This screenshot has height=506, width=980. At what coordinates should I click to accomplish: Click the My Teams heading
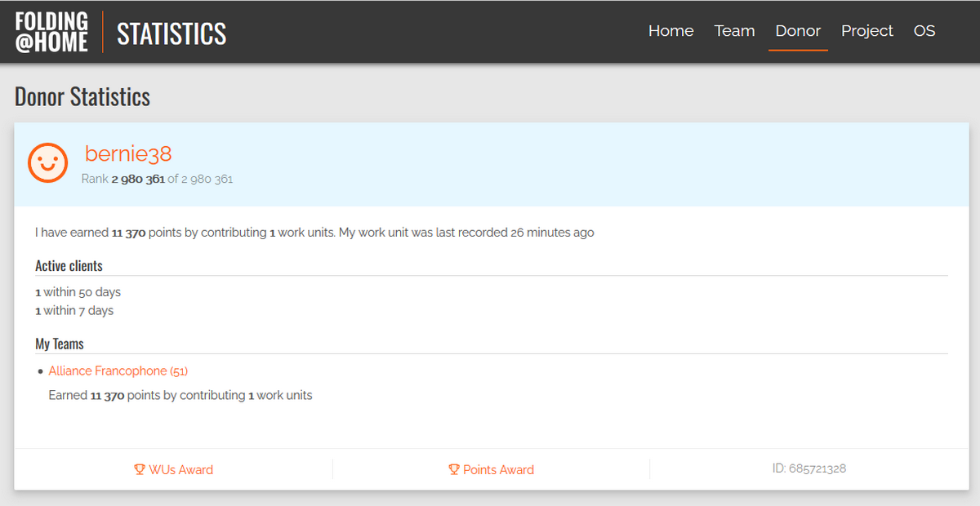pyautogui.click(x=60, y=344)
